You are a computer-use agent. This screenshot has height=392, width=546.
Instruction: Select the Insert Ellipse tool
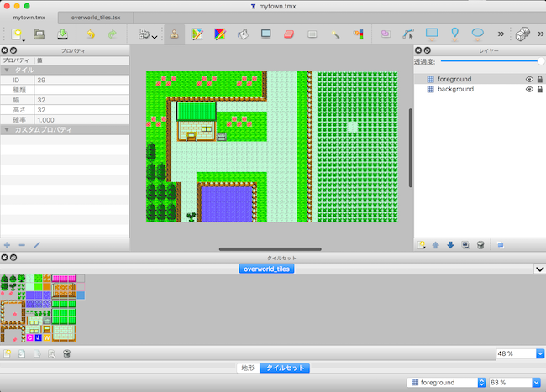tap(478, 34)
